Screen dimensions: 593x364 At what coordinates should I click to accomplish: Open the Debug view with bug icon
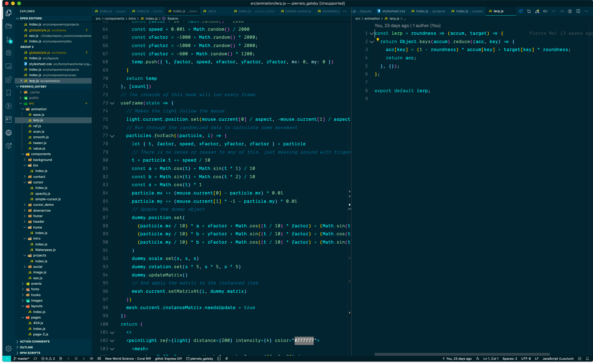[9, 53]
